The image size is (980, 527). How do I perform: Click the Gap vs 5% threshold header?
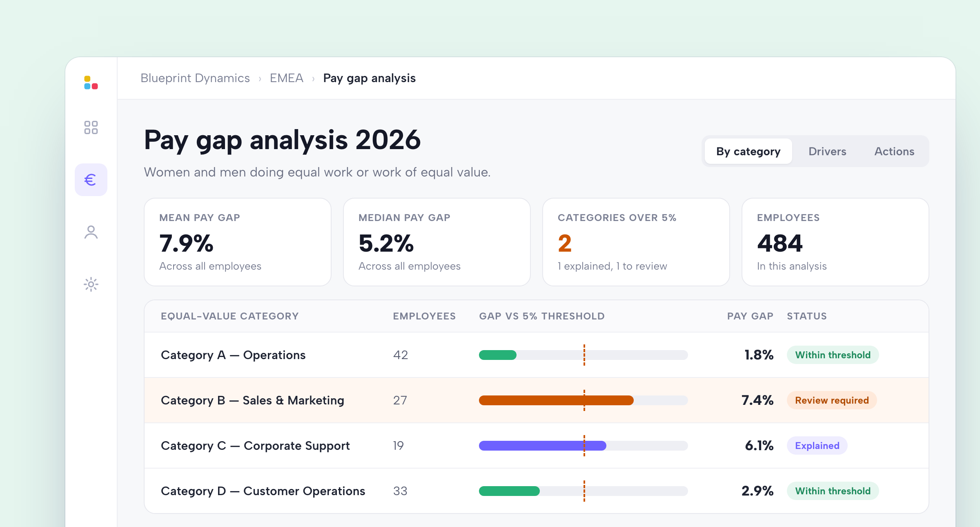[542, 316]
